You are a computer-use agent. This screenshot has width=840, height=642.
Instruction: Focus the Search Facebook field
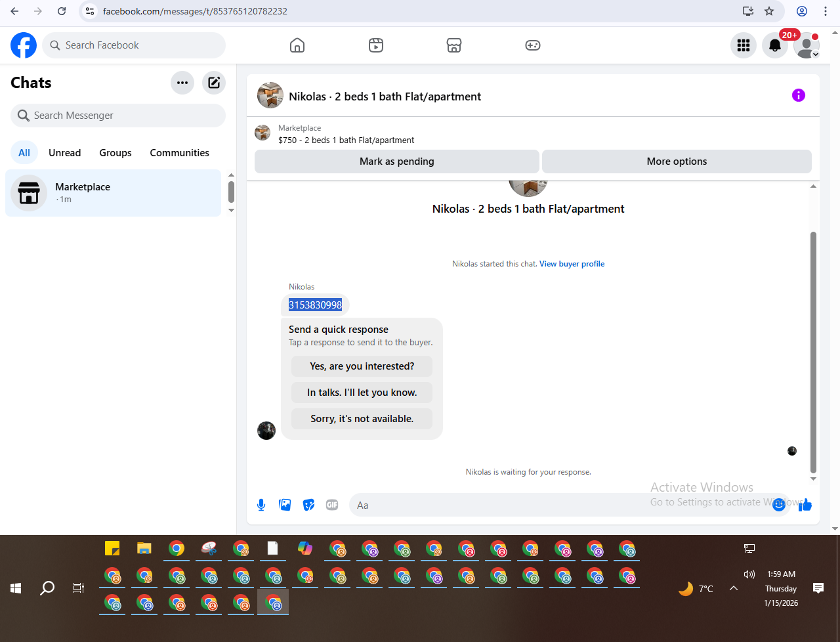point(134,45)
